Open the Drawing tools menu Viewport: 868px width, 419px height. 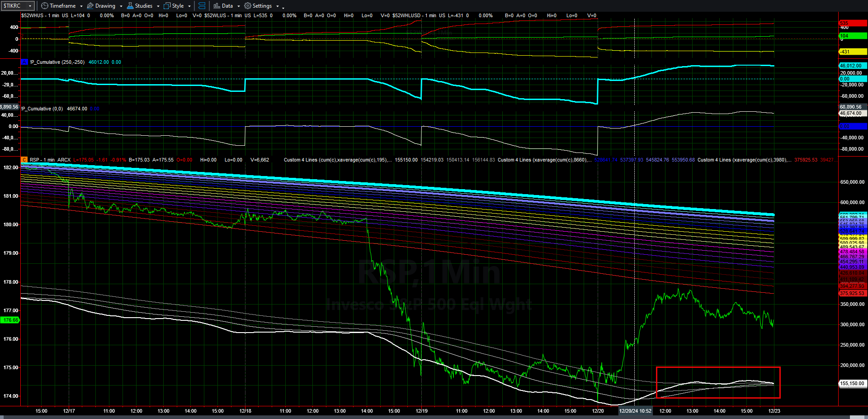[105, 6]
